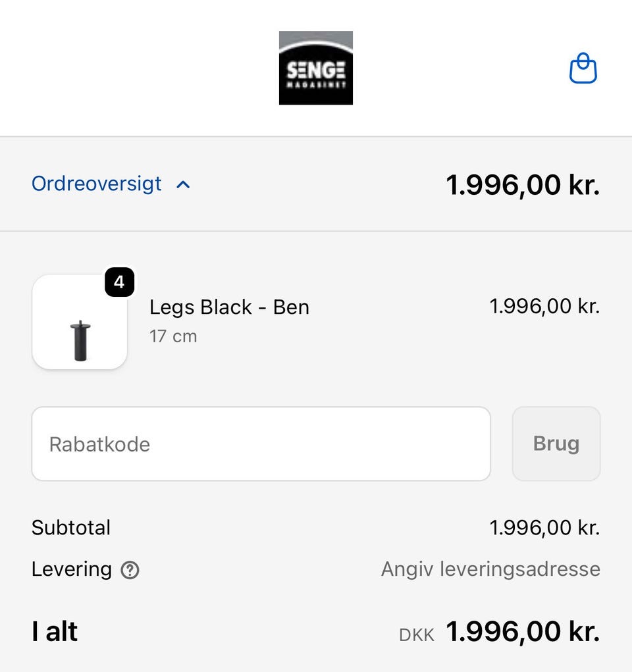This screenshot has width=632, height=672.
Task: Click the 17 cm variant text
Action: [173, 336]
